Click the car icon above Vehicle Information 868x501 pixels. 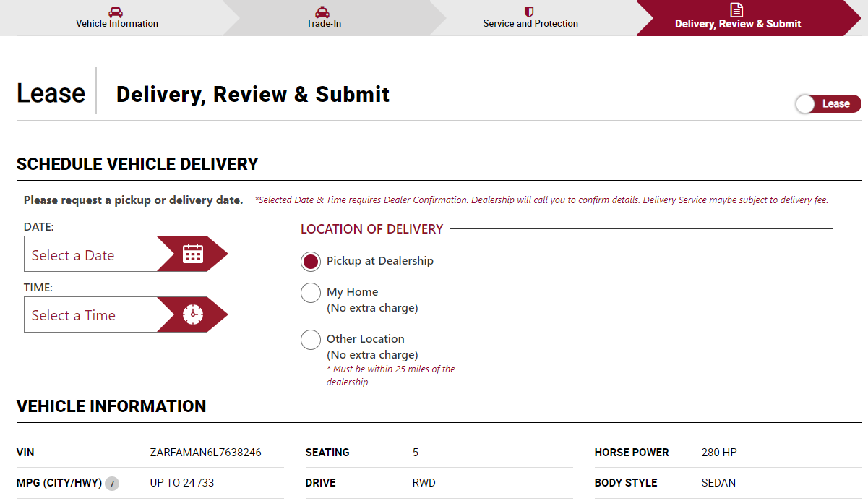click(x=116, y=12)
